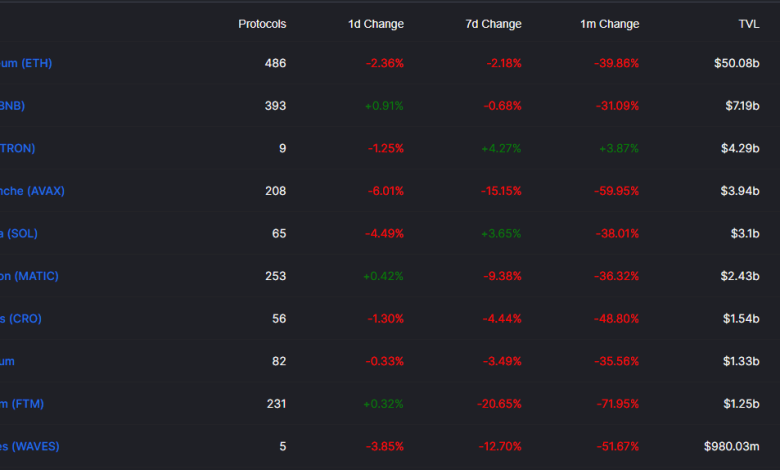Open the BNB chain link
780x470 pixels.
[13, 106]
